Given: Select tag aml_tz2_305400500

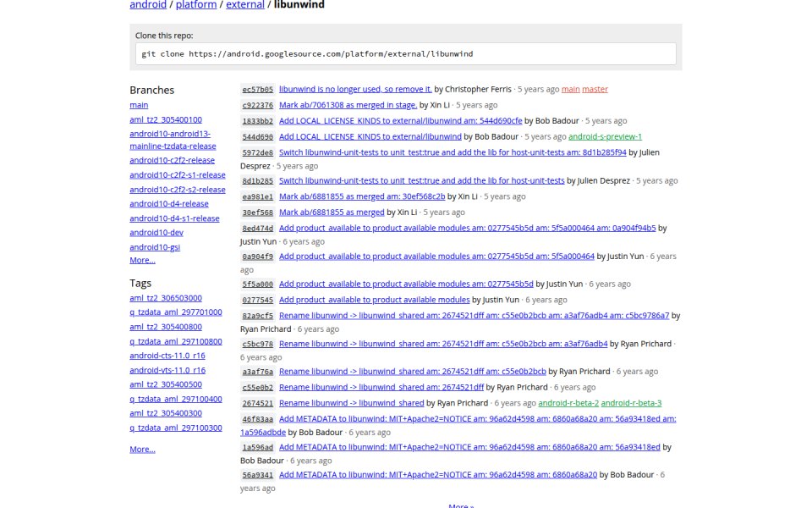Looking at the screenshot, I should tap(166, 384).
